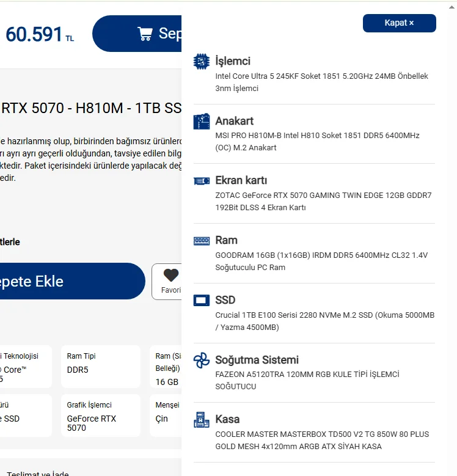Screen dimensions: 457x476
Task: Select the Grafik İşlemci GeForce RTX 5070 card
Action: (x=101, y=416)
